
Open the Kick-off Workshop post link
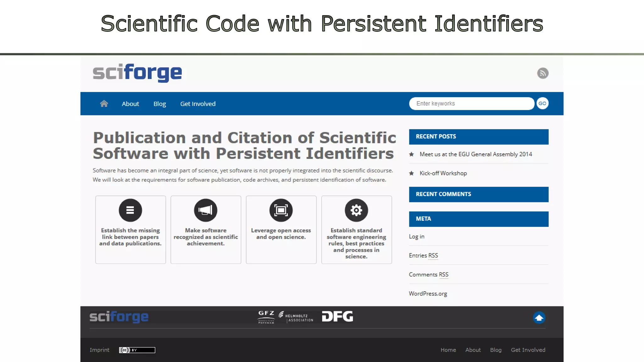[x=443, y=173]
